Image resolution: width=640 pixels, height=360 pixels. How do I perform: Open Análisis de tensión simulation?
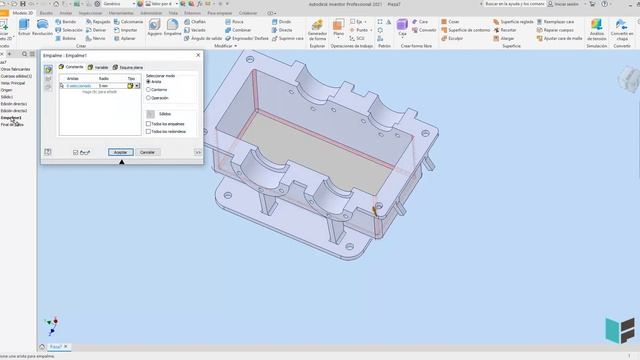(596, 30)
